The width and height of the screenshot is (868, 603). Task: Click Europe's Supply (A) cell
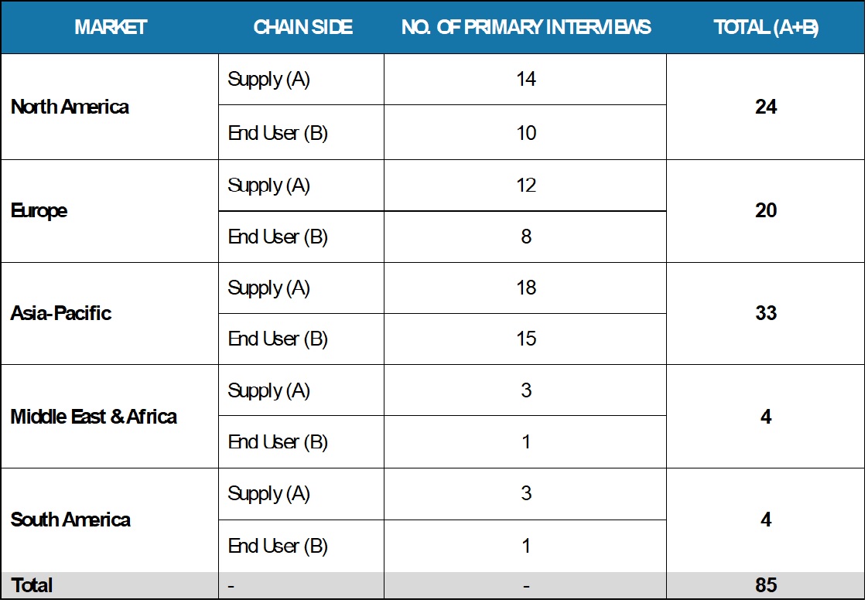[x=268, y=186]
